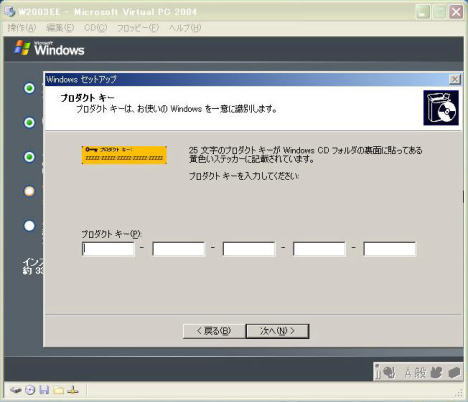Click the Virtual PC title bar icon
This screenshot has height=402, width=468.
(x=10, y=12)
